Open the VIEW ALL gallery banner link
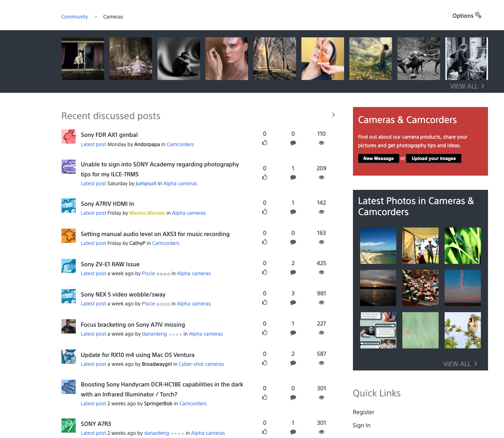This screenshot has width=504, height=438. point(467,86)
